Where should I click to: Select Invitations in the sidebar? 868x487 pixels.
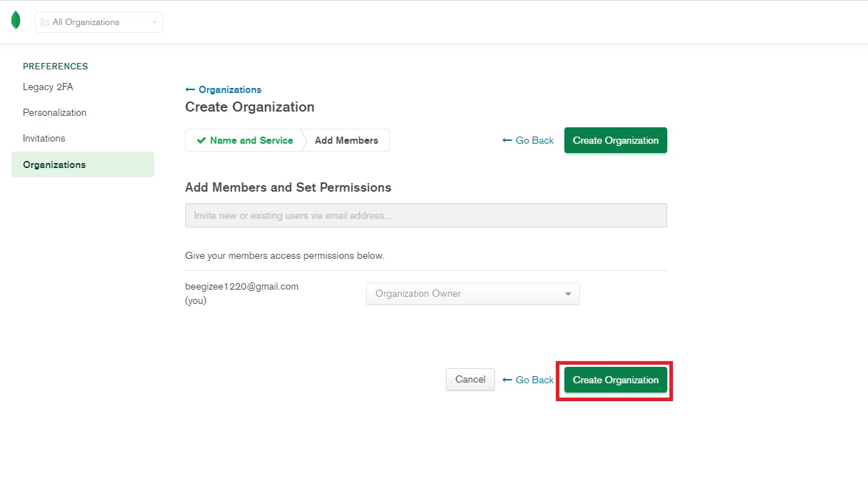pyautogui.click(x=44, y=139)
